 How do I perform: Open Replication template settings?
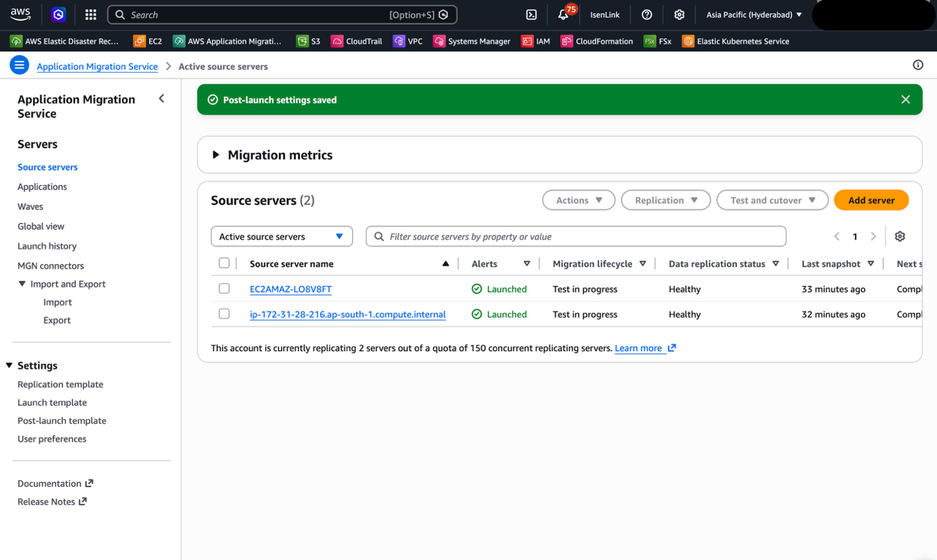(60, 384)
